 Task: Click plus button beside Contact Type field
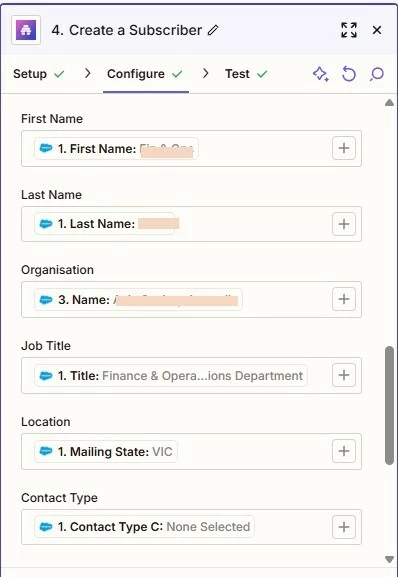(344, 527)
